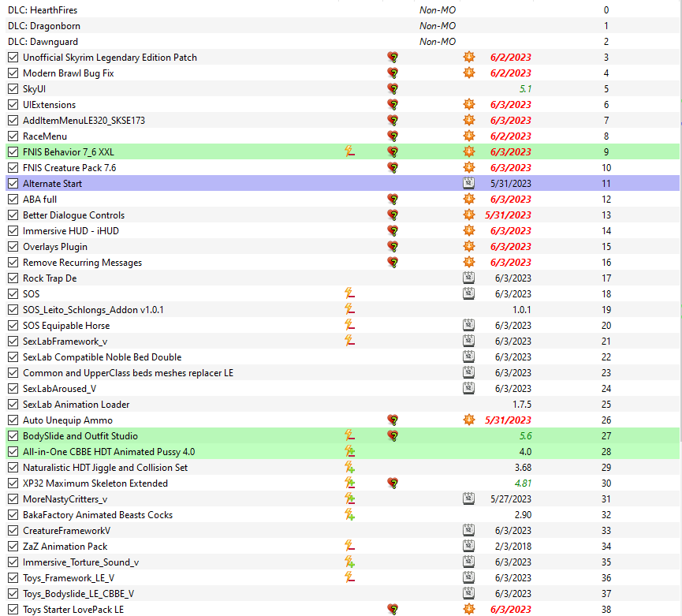682x616 pixels.
Task: Click the sun icon on the UIExtensions row
Action: pos(469,105)
